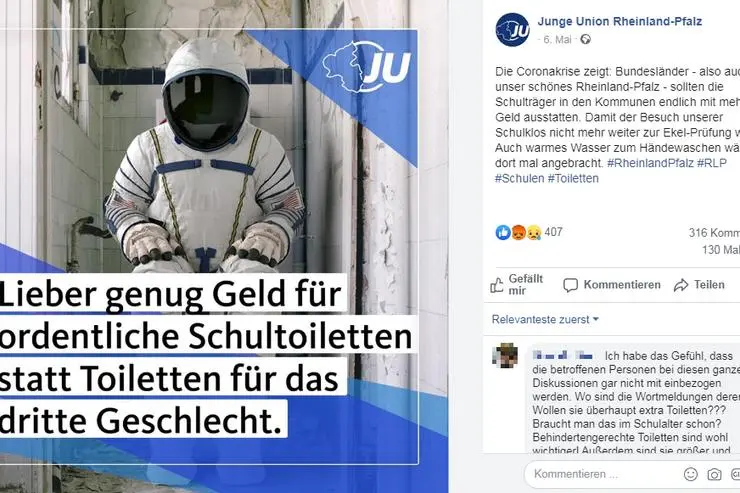Open the Junge Union Rheinland-Pfalz profile picture

tap(513, 29)
